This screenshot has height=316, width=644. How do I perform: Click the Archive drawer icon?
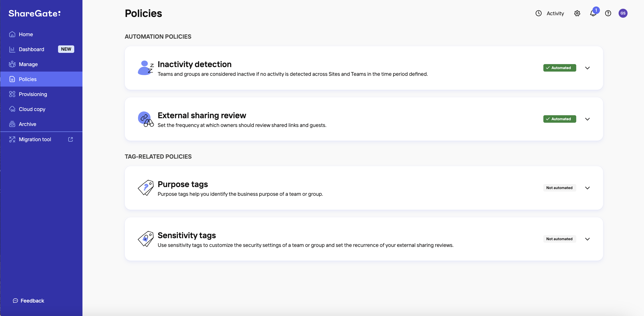pyautogui.click(x=12, y=124)
